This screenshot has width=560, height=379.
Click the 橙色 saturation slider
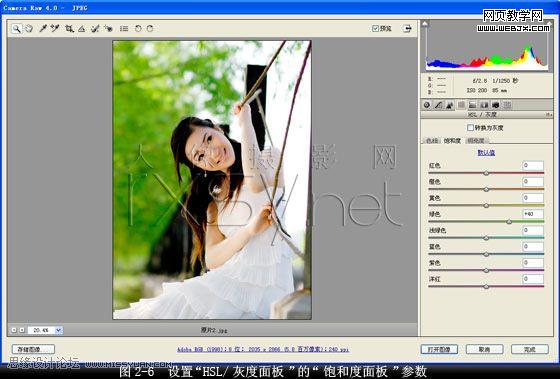click(486, 189)
